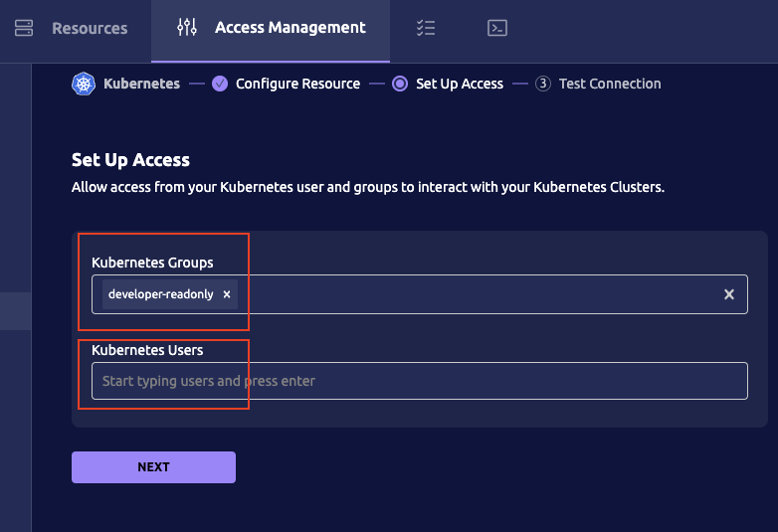Click the Configure Resource checkmark icon
This screenshot has width=778, height=532.
(x=220, y=84)
